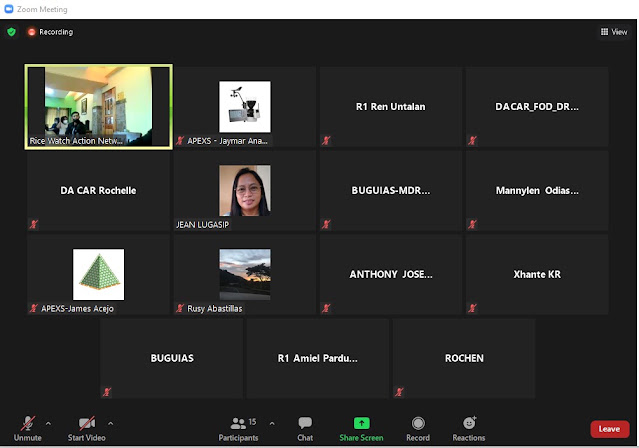Viewport: 639px width, 448px height.
Task: Expand audio options arrow beside Unmute
Action: point(48,424)
